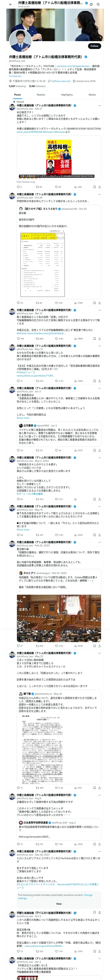Screen dimensions: 110x980
Task: Share the pinned Feb 27 post
Action: tap(99, 187)
